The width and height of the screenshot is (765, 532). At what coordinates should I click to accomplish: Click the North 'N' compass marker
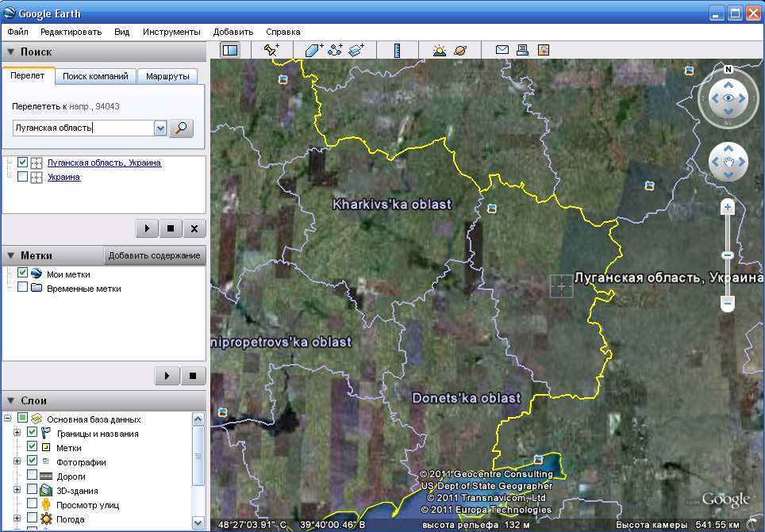click(x=728, y=69)
